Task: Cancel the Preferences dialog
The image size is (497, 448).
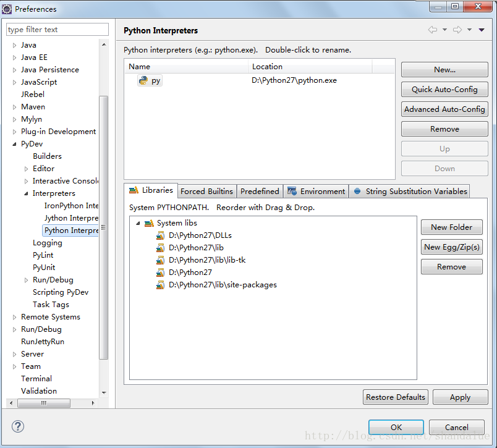Action: coord(456,427)
